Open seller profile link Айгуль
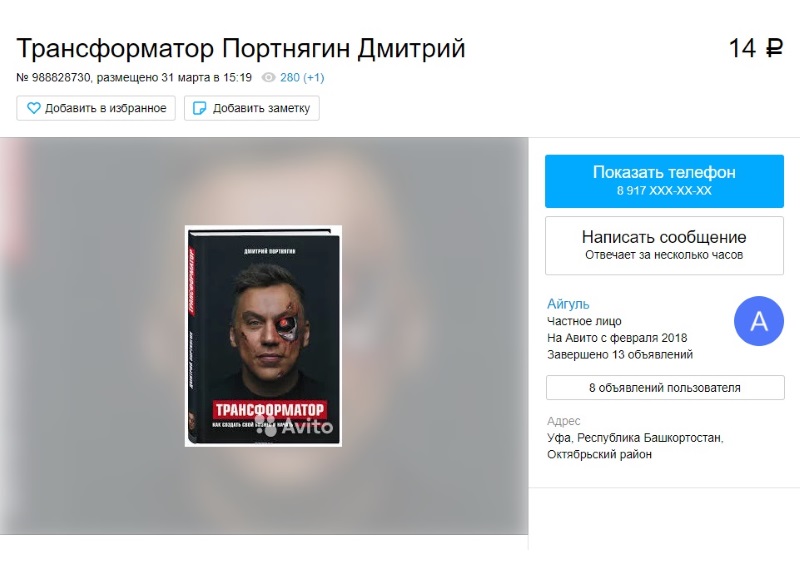The image size is (800, 566). (x=568, y=304)
